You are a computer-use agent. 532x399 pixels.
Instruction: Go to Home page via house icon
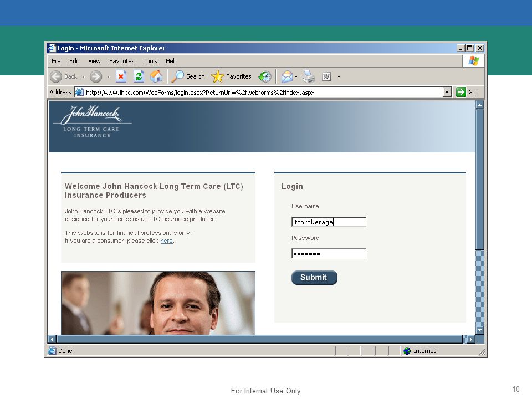[x=156, y=76]
